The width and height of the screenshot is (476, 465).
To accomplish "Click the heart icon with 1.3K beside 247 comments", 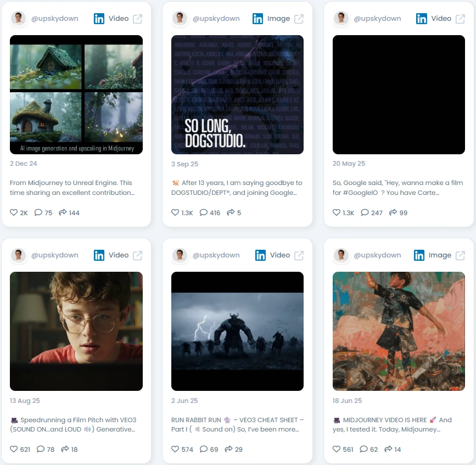I will coord(337,212).
